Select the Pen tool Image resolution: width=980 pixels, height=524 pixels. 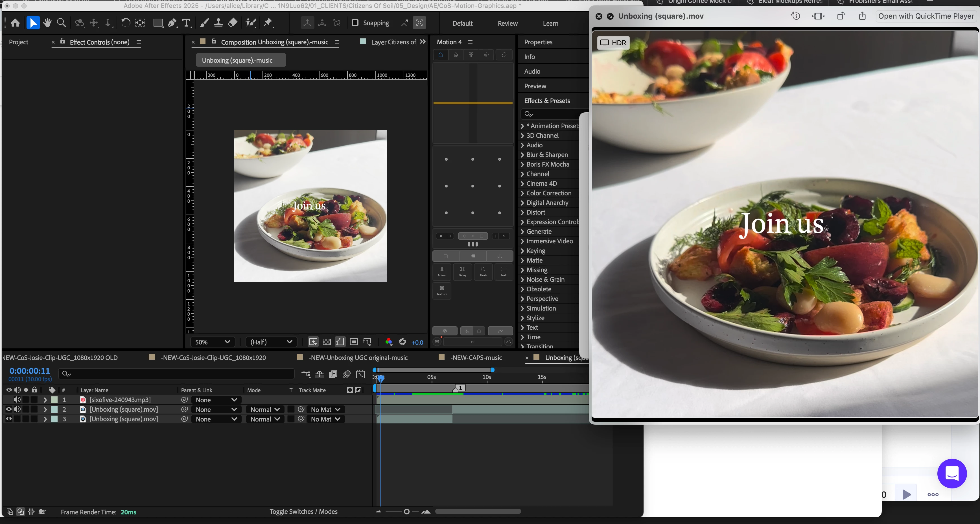(172, 23)
